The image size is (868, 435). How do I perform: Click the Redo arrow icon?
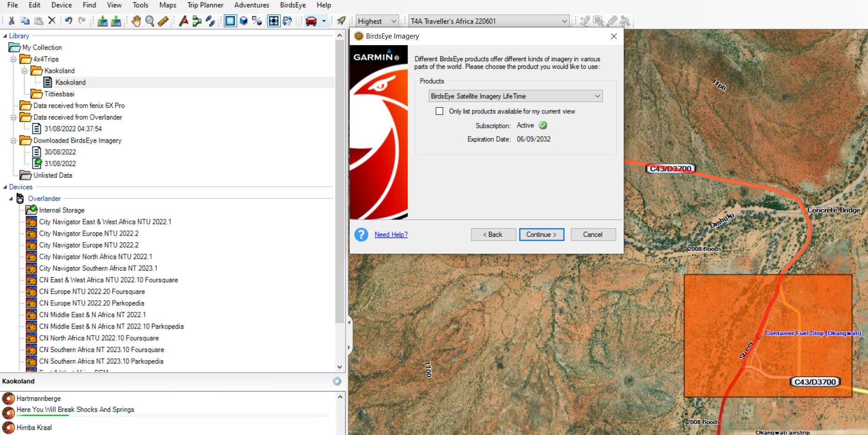click(x=82, y=21)
